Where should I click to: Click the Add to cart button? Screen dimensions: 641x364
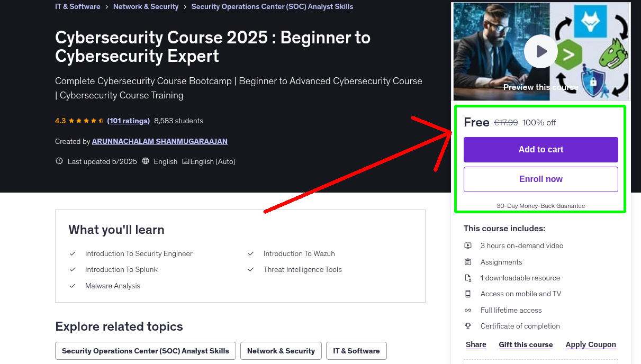(x=540, y=150)
